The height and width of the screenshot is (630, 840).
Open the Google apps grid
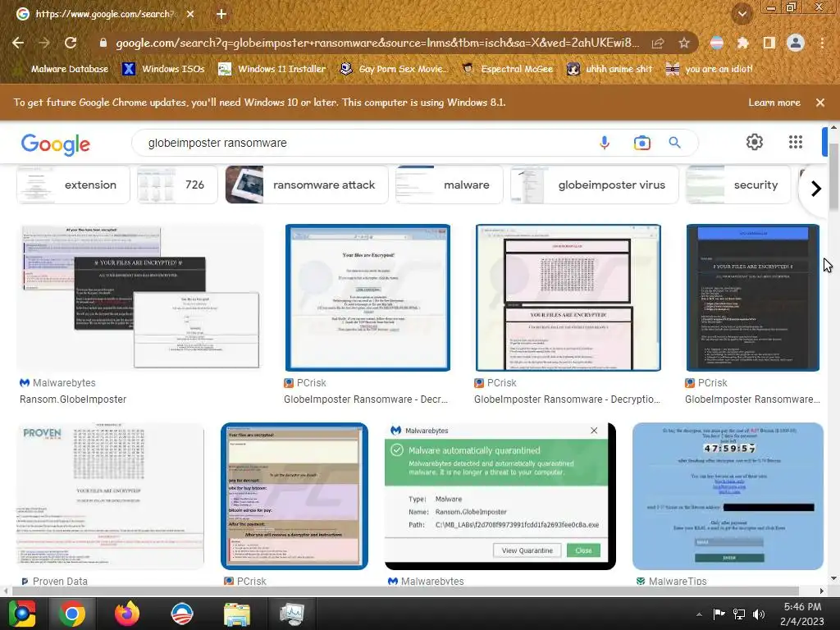[x=796, y=142]
